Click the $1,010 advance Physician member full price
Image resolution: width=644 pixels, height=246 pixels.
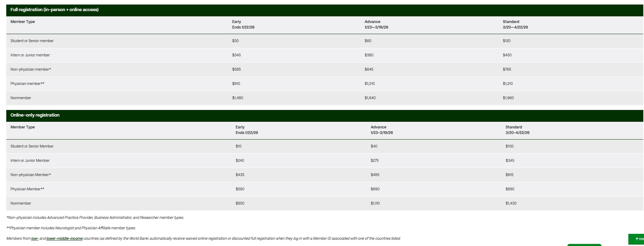click(369, 84)
